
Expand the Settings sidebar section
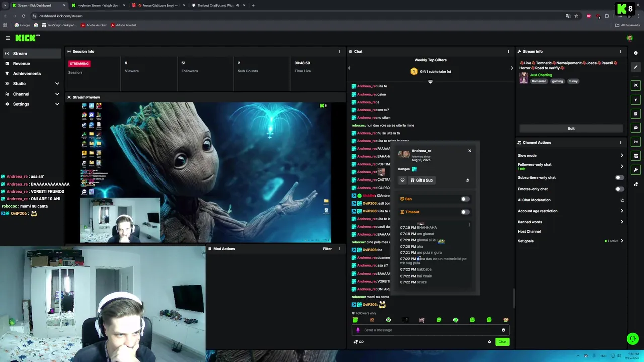(32, 104)
